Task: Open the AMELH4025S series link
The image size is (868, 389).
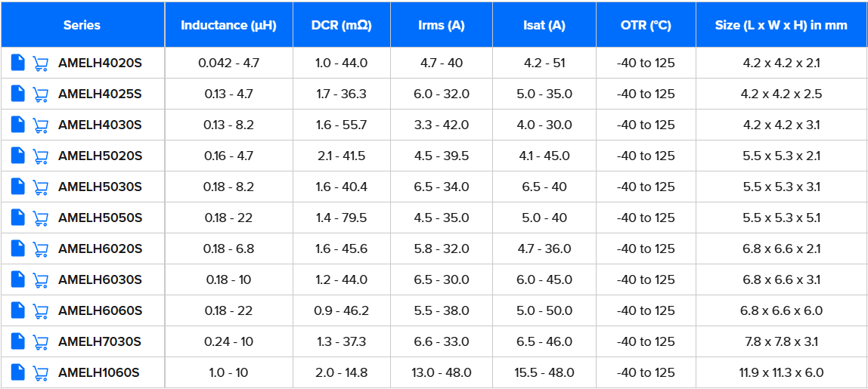Action: coord(100,94)
